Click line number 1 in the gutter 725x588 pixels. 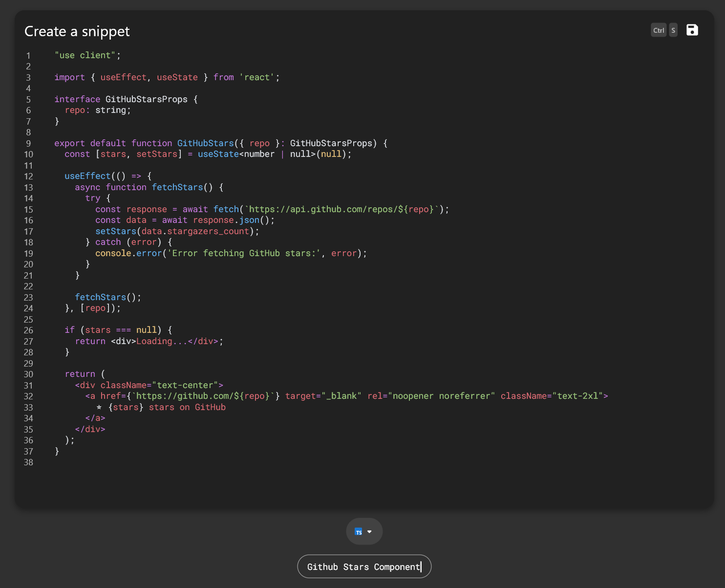pyautogui.click(x=28, y=55)
